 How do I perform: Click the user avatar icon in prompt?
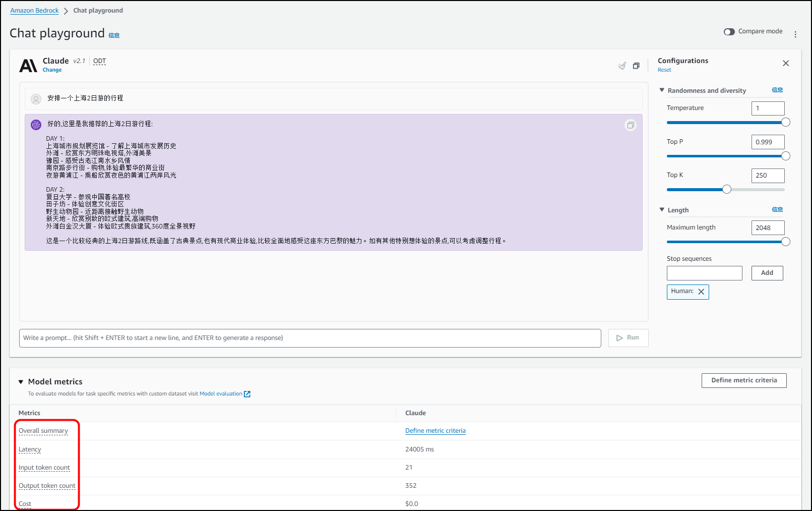point(36,99)
